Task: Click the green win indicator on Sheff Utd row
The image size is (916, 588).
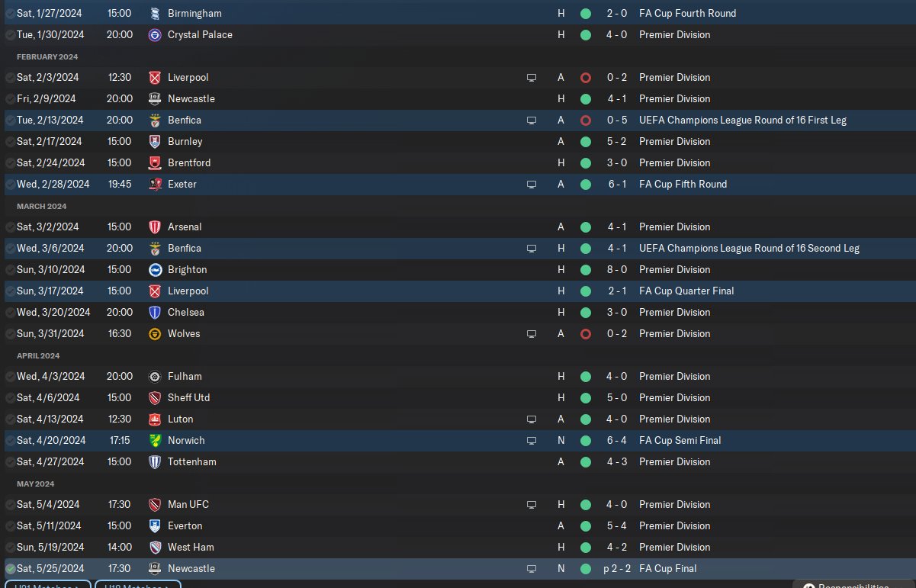Action: [585, 397]
